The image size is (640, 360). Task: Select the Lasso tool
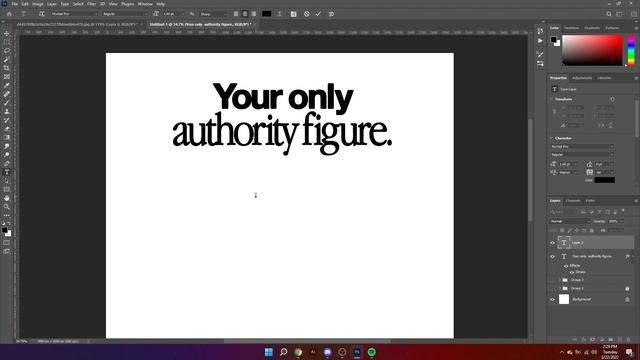(x=7, y=51)
